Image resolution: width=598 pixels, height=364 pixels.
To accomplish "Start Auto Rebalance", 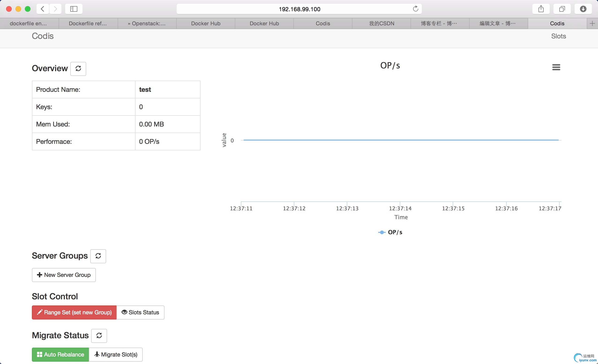I will (x=60, y=355).
